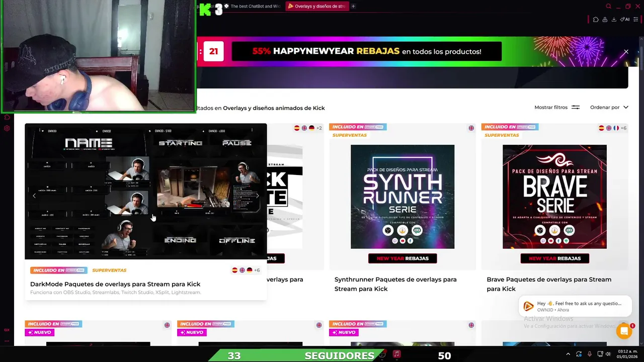Show hidden system tray icons

tap(568, 354)
